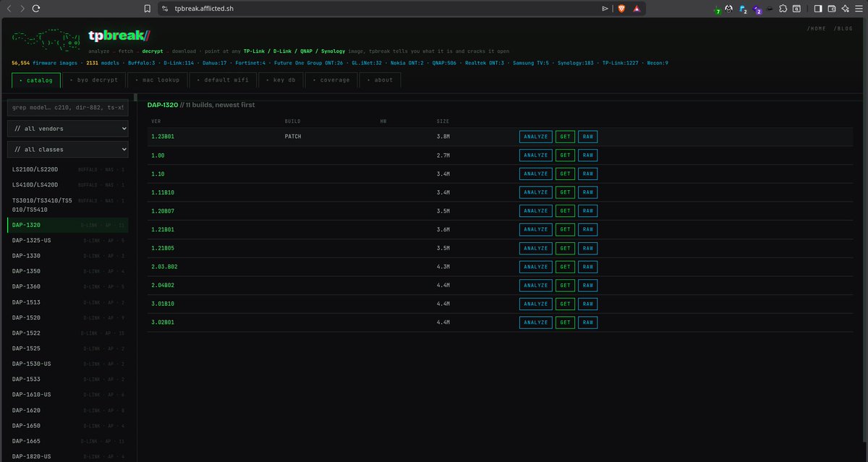Open the /HOME link

(817, 28)
